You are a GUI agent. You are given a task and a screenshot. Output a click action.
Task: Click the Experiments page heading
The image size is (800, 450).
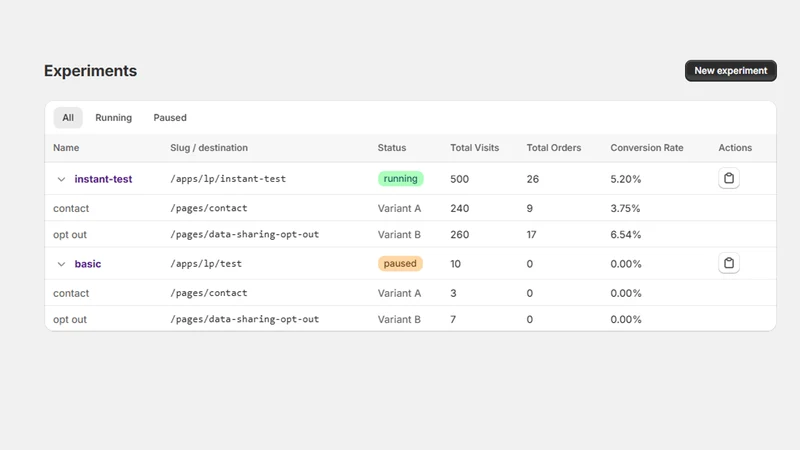click(x=90, y=70)
